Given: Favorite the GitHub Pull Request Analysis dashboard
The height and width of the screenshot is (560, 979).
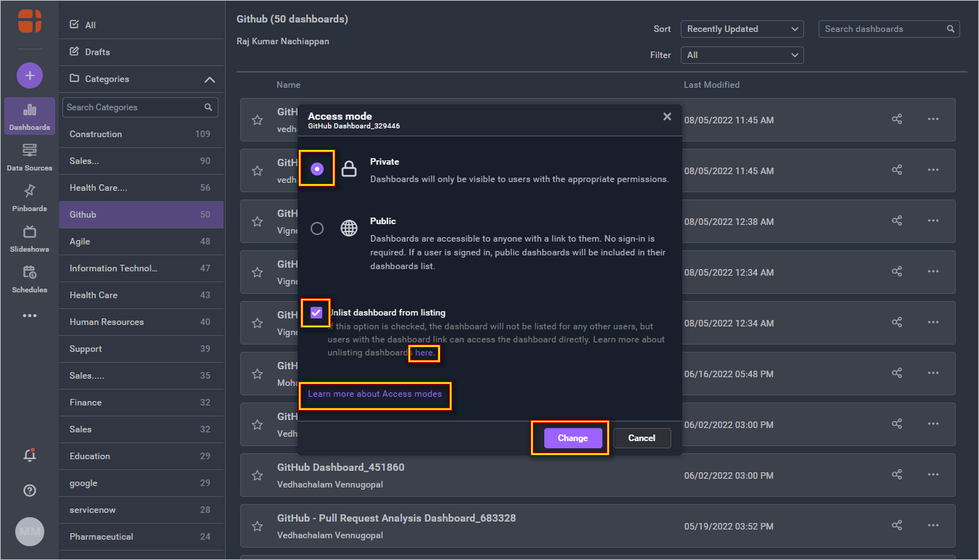Looking at the screenshot, I should point(257,526).
